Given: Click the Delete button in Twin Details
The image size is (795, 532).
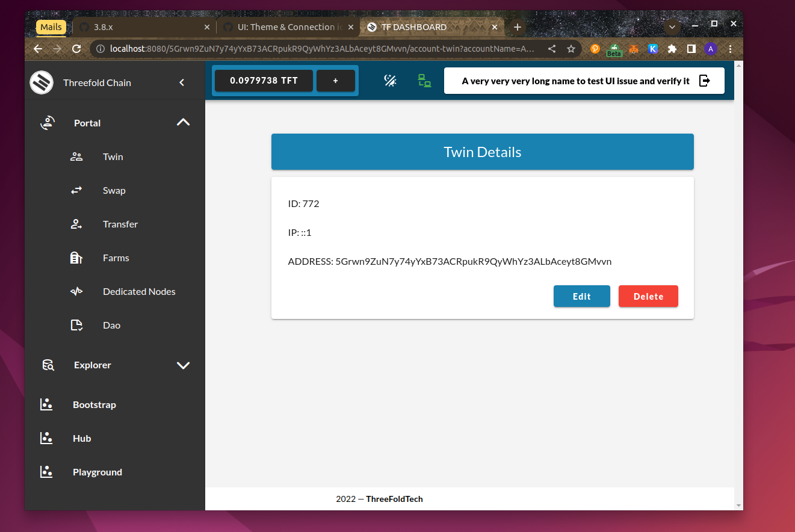Looking at the screenshot, I should click(x=648, y=295).
